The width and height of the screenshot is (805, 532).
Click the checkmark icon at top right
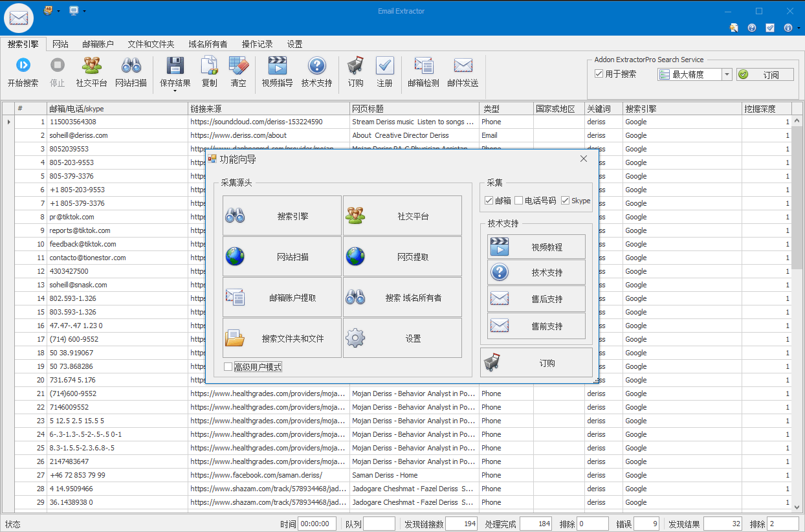point(769,28)
